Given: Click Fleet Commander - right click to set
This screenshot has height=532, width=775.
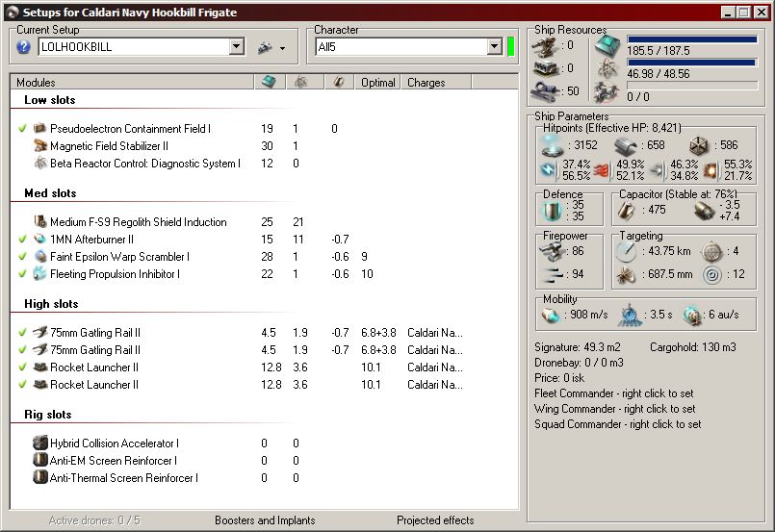Looking at the screenshot, I should tap(614, 393).
